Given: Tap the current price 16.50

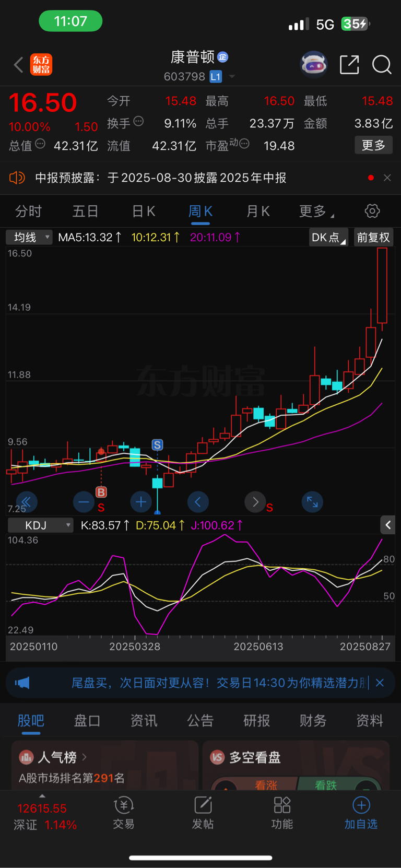Looking at the screenshot, I should click(x=43, y=102).
